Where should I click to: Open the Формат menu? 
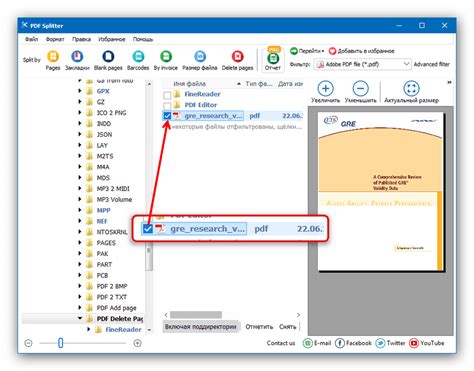(55, 39)
